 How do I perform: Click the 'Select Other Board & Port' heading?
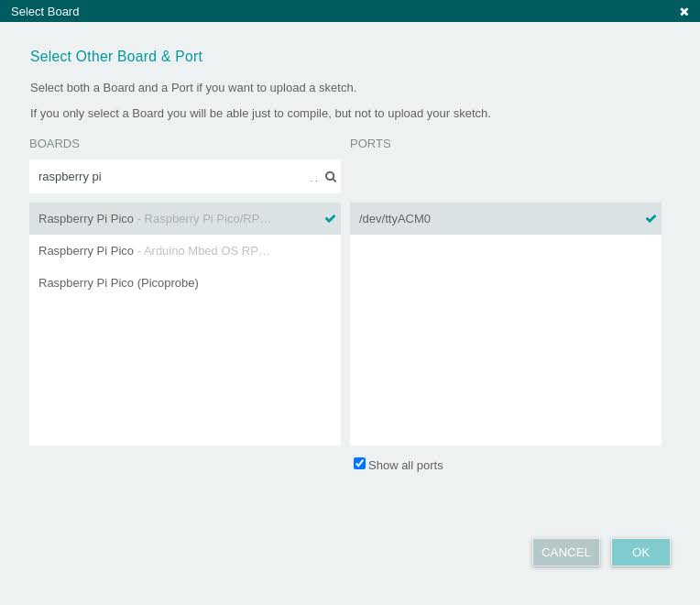pos(116,56)
